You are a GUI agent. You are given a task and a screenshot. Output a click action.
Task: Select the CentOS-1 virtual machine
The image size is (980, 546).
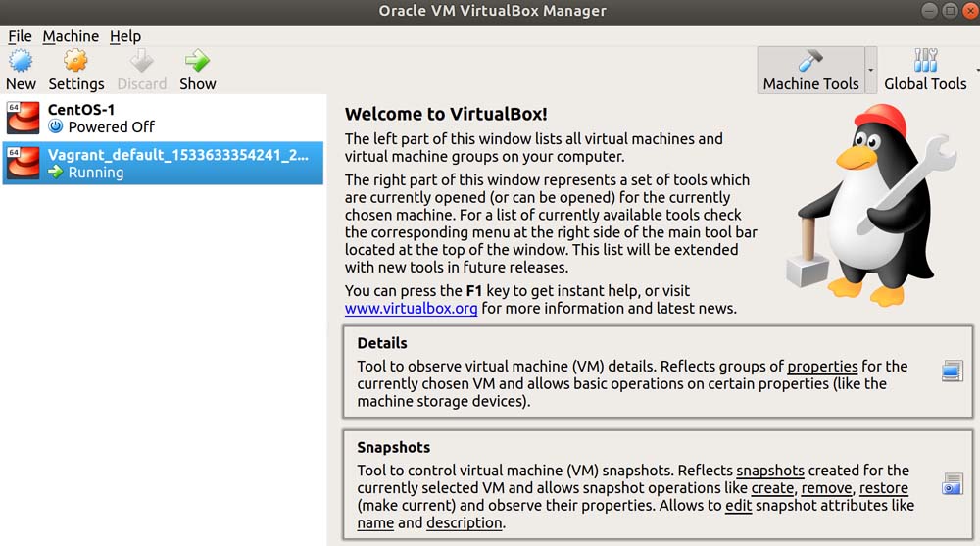[x=162, y=118]
